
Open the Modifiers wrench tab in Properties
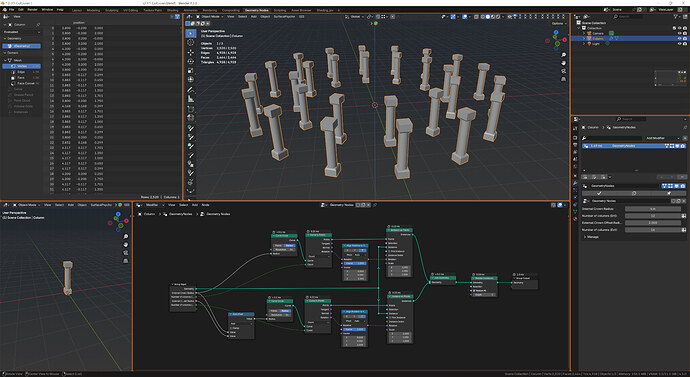pos(575,183)
